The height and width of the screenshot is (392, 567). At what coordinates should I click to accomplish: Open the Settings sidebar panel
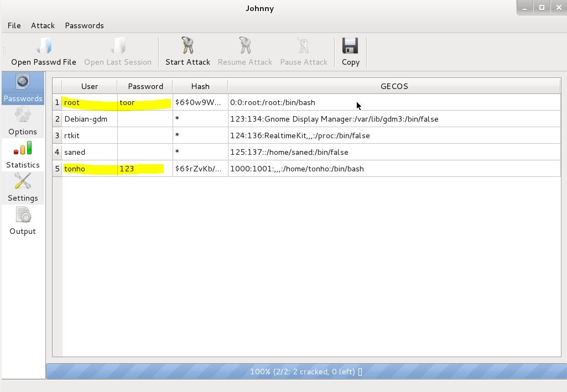click(x=23, y=188)
